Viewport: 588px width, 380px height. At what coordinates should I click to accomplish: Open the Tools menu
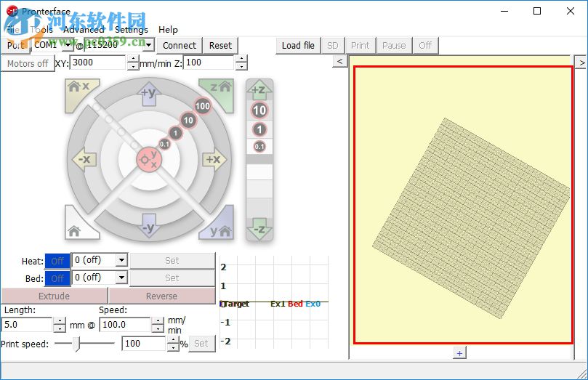[41, 30]
